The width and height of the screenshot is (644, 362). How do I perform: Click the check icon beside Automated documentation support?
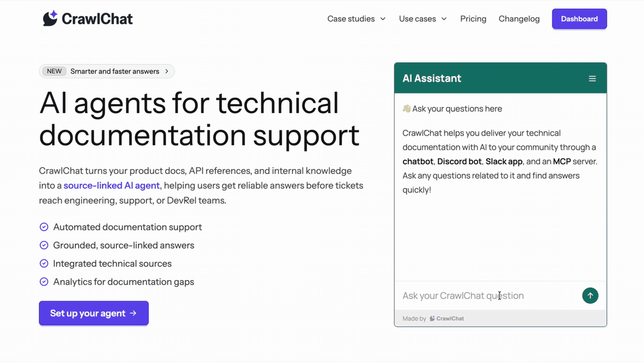tap(44, 227)
